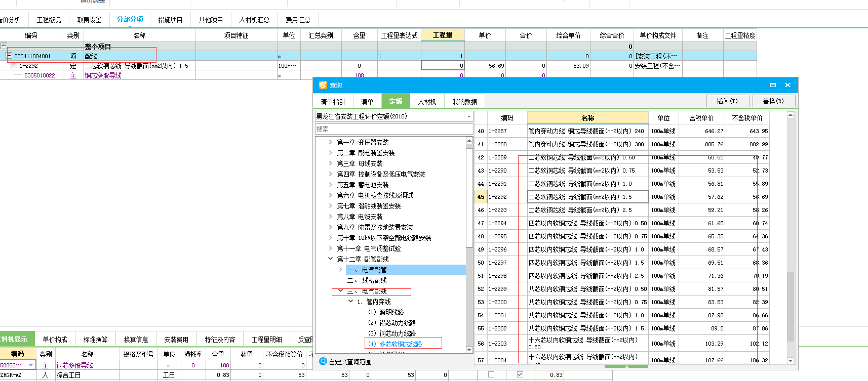868x381 pixels.
Task: Go to the 措施项目 tab
Action: tap(170, 20)
